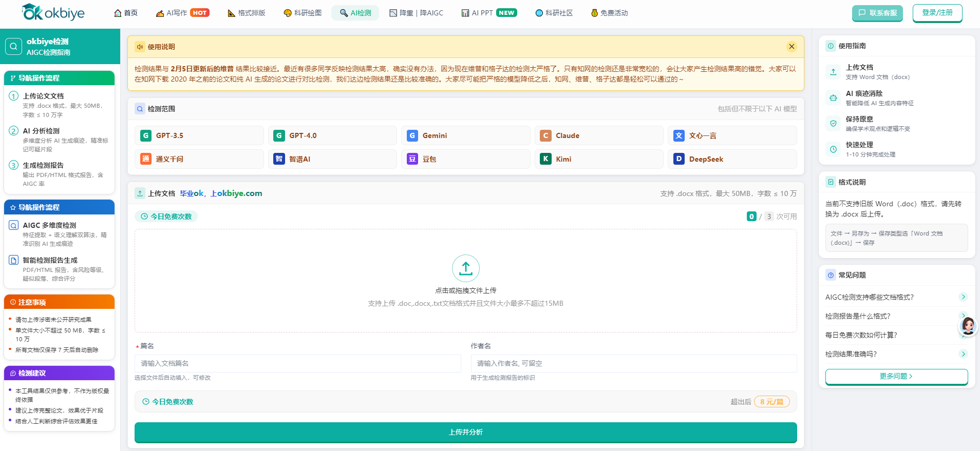This screenshot has height=451, width=980.
Task: Select the 文心一言 model icon
Action: click(x=679, y=135)
